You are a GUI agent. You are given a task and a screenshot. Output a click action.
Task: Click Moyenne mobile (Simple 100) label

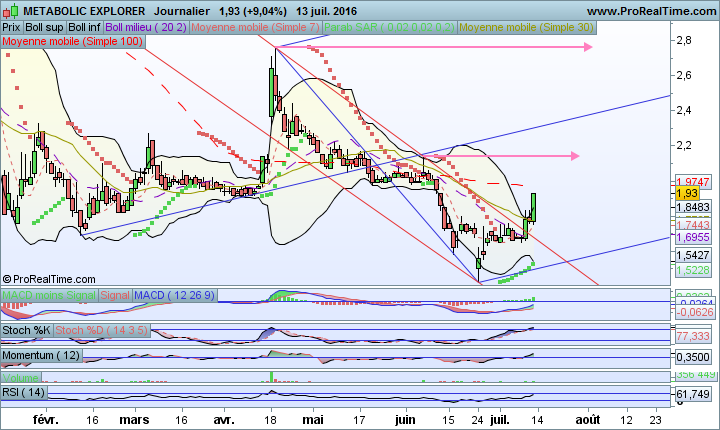click(x=73, y=41)
